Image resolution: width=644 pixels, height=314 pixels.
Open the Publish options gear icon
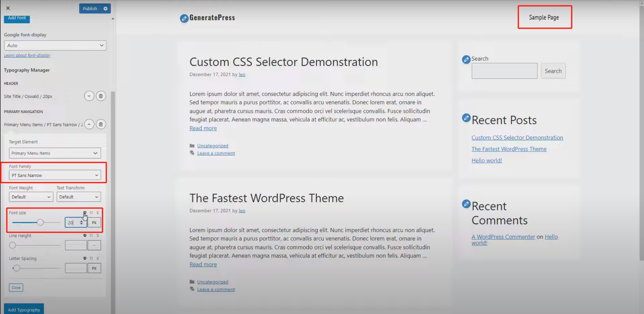pyautogui.click(x=106, y=8)
